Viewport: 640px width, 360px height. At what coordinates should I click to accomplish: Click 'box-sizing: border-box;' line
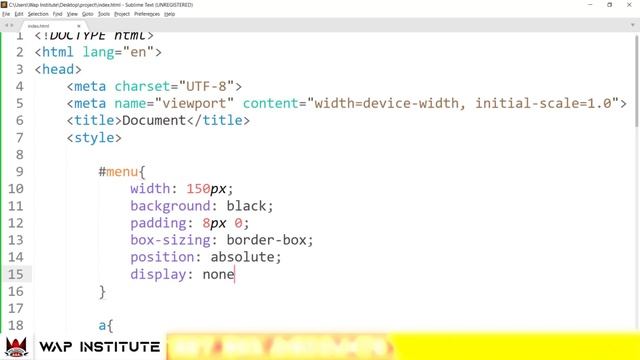coord(222,240)
